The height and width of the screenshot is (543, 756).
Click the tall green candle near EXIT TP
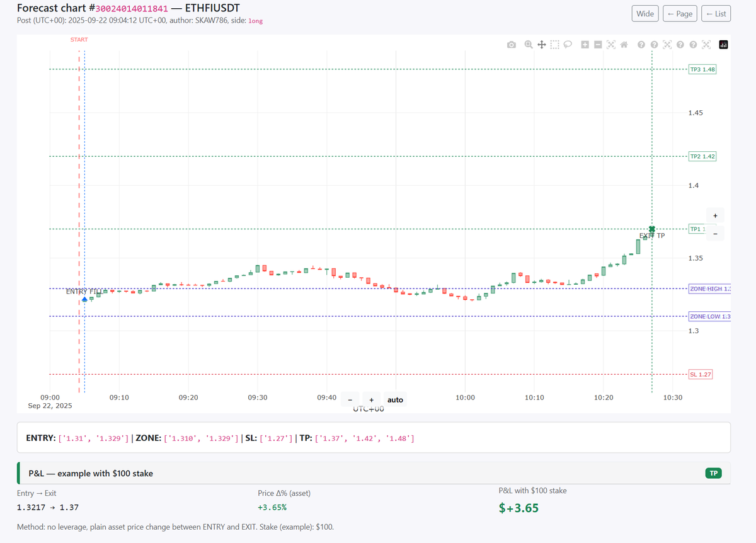(x=638, y=246)
